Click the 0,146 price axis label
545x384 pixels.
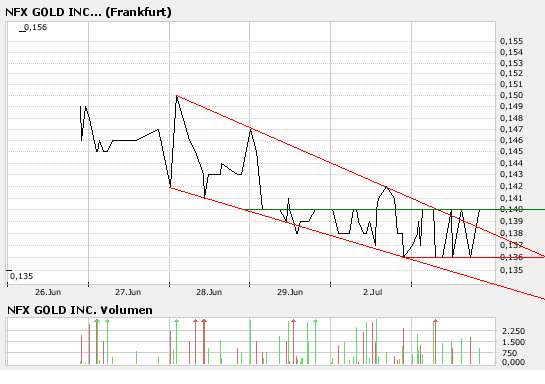pyautogui.click(x=511, y=141)
